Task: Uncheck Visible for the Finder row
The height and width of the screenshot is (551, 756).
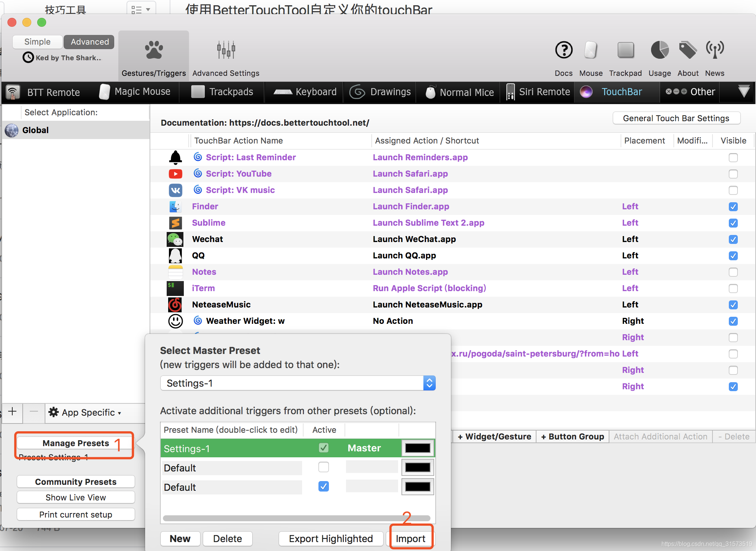Action: [733, 207]
